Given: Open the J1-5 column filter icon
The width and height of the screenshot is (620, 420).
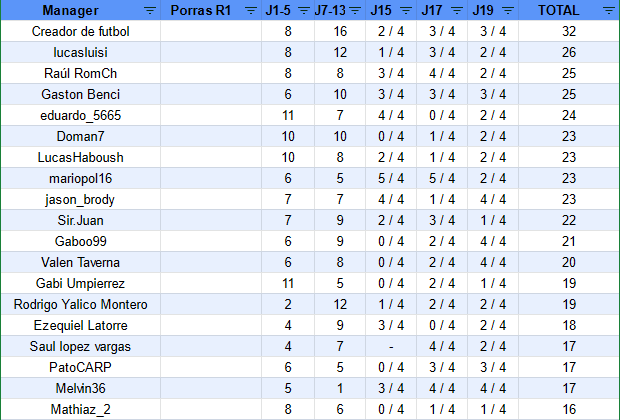Looking at the screenshot, I should [x=304, y=10].
